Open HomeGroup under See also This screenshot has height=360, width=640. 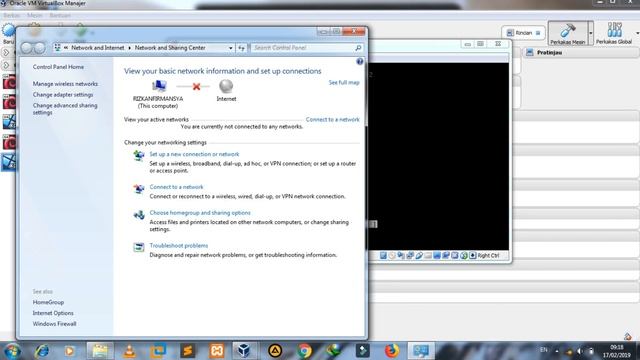(x=48, y=302)
